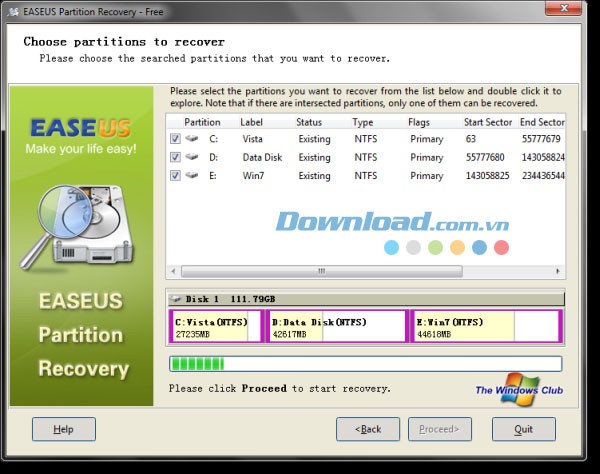Click the app icon in title bar
600x474 pixels.
(x=14, y=12)
